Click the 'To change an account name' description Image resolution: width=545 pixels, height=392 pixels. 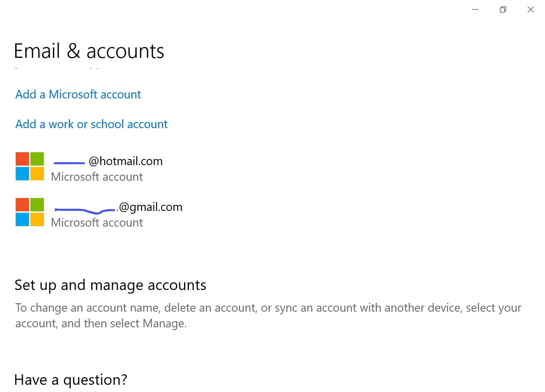(268, 315)
